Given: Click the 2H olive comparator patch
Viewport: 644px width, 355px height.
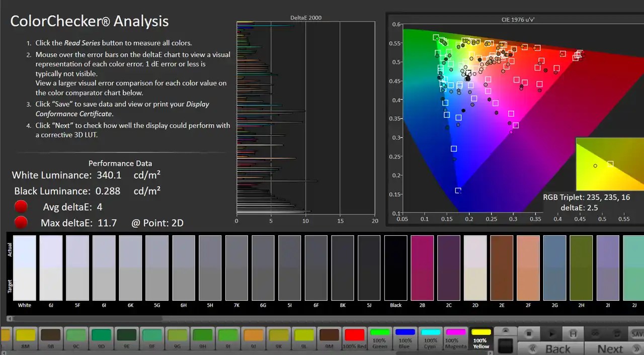Looking at the screenshot, I should (x=581, y=268).
